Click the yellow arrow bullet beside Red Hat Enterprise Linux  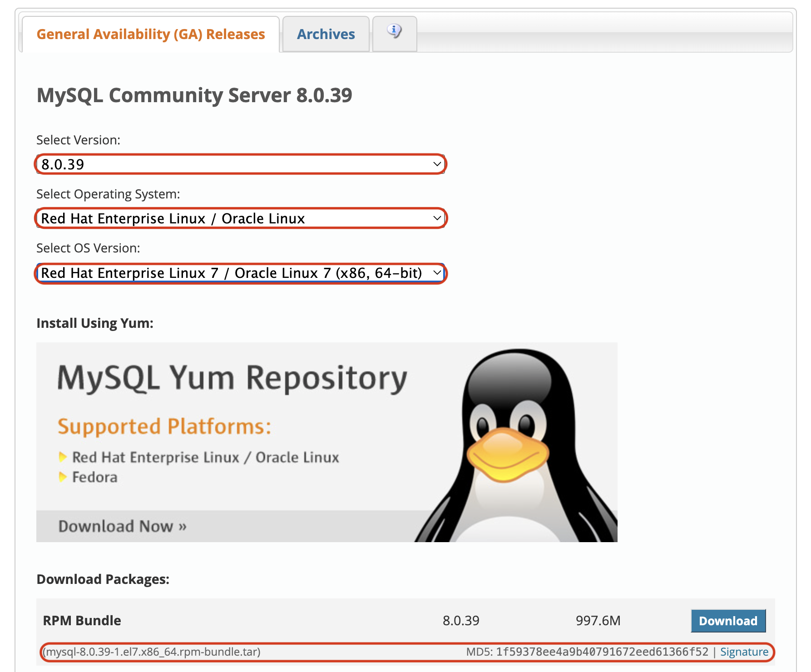pos(63,457)
